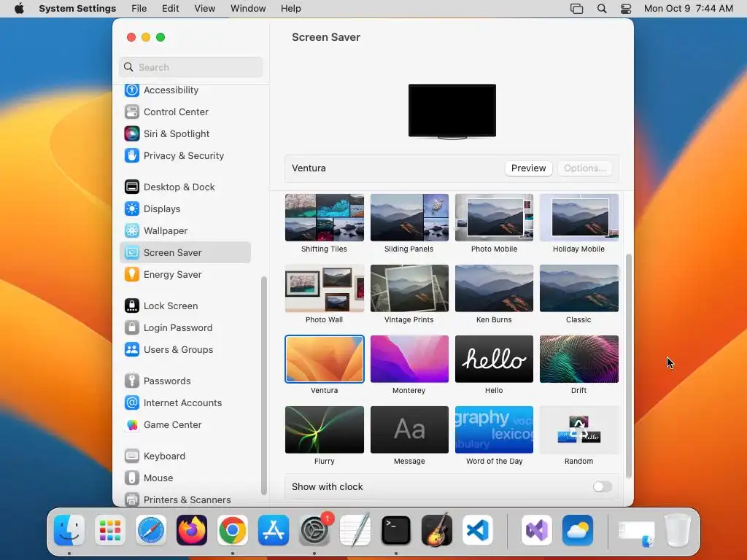Image resolution: width=747 pixels, height=560 pixels.
Task: Select Desktop & Dock sidebar icon
Action: tap(132, 187)
